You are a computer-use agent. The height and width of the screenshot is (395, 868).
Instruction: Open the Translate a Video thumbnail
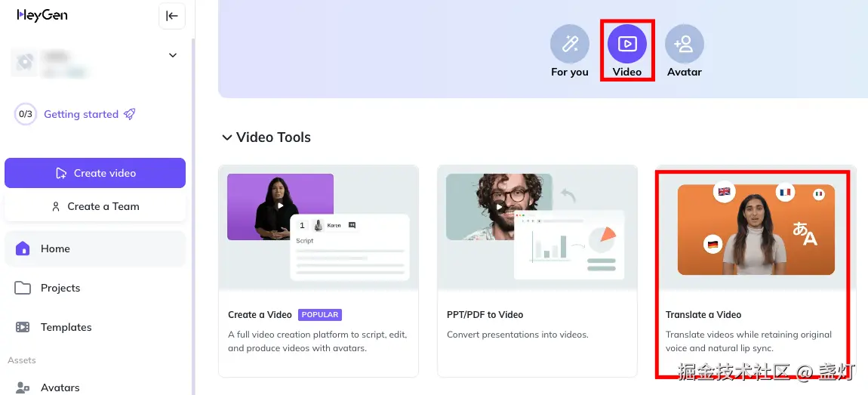(756, 230)
